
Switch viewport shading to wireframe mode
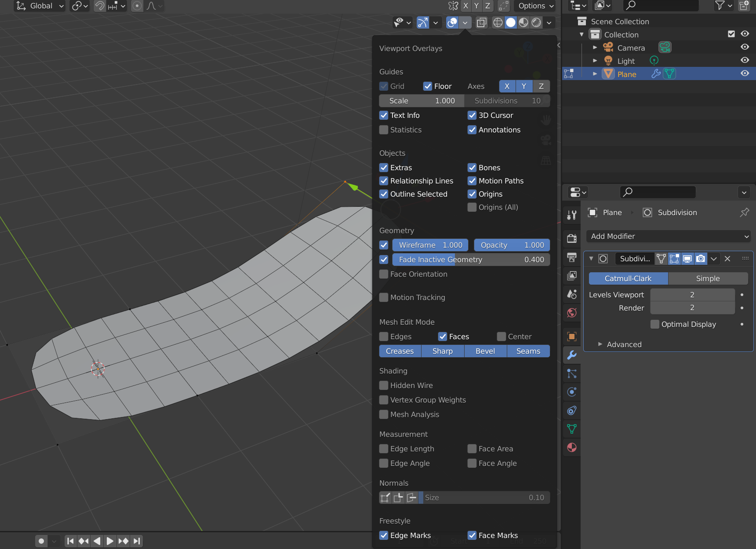coord(498,22)
